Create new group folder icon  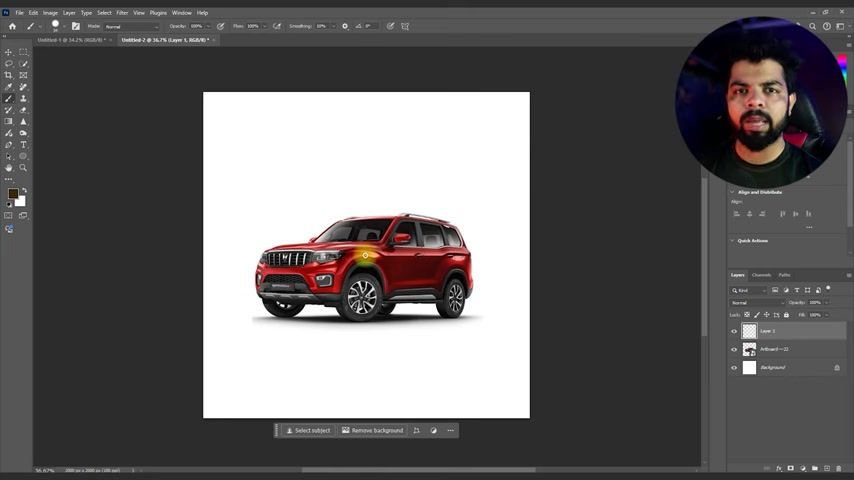pyautogui.click(x=815, y=468)
